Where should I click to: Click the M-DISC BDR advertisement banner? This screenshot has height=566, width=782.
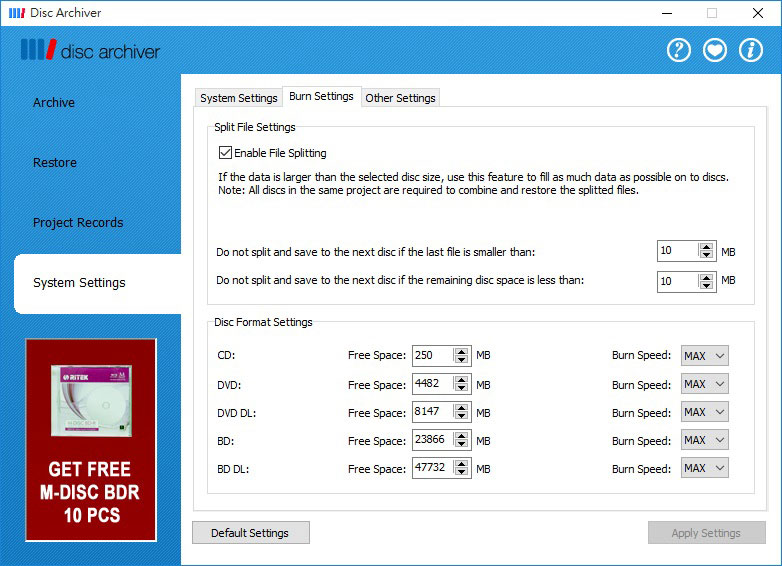click(91, 439)
